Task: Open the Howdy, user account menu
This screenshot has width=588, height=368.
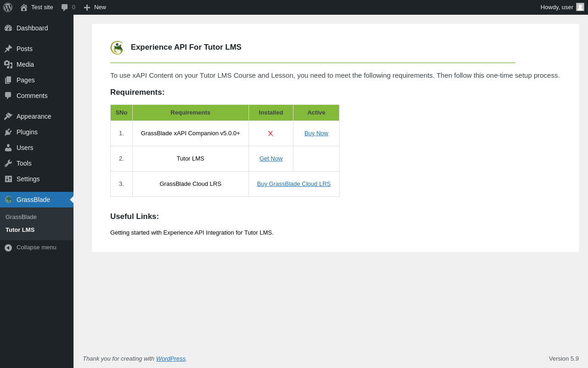Action: (x=562, y=7)
